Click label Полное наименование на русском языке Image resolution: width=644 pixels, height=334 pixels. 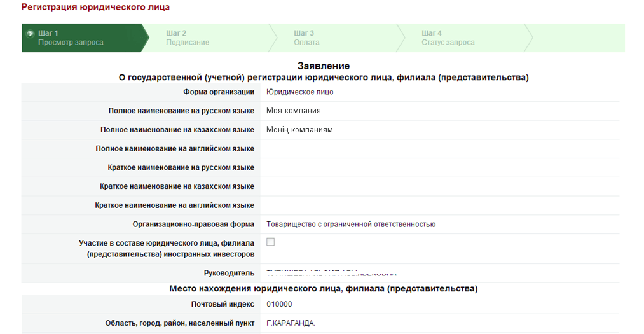pos(181,111)
